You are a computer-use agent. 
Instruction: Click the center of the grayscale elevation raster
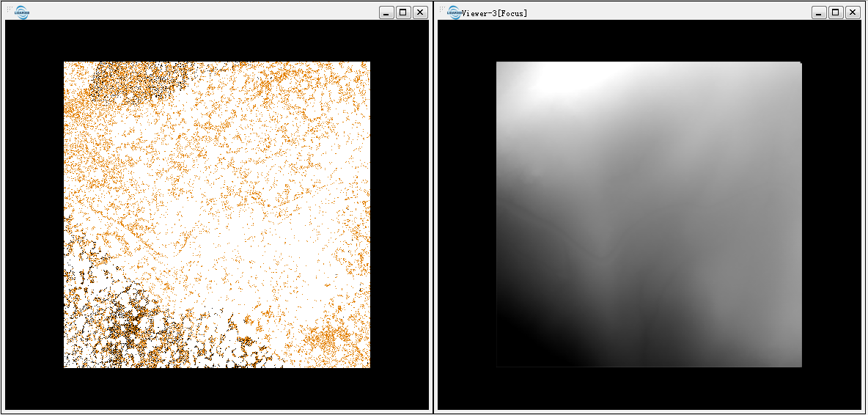coord(649,215)
